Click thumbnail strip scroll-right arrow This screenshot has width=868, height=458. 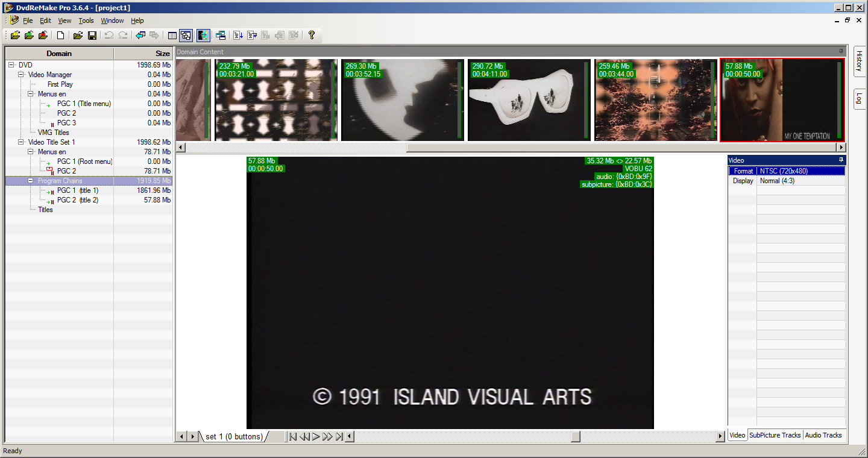coord(841,147)
